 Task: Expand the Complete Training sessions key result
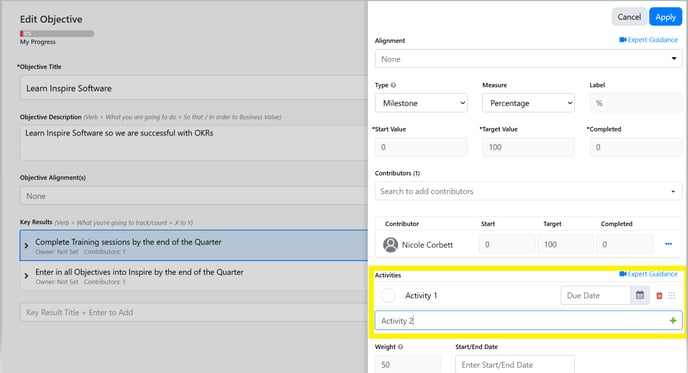point(26,246)
